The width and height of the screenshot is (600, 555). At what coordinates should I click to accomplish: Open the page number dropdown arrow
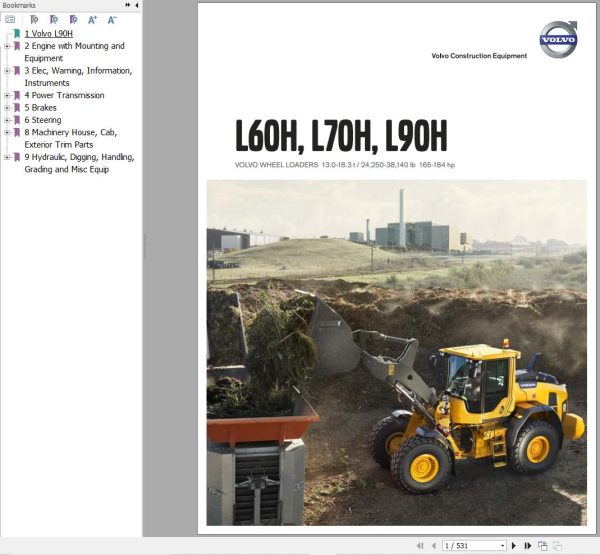point(502,546)
